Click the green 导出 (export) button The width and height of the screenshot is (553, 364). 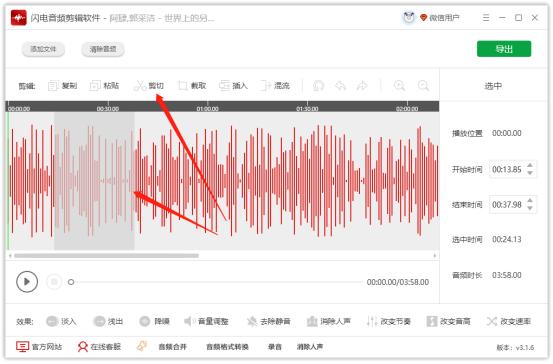click(x=504, y=49)
